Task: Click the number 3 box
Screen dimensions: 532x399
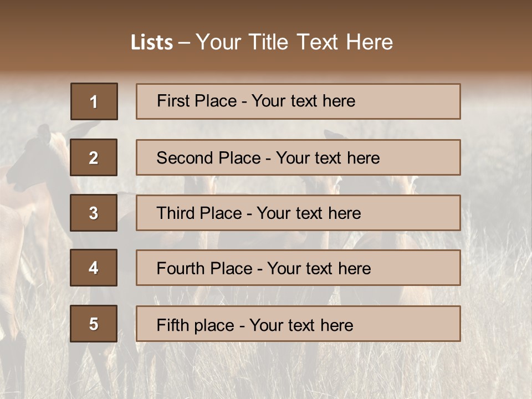Action: point(94,213)
